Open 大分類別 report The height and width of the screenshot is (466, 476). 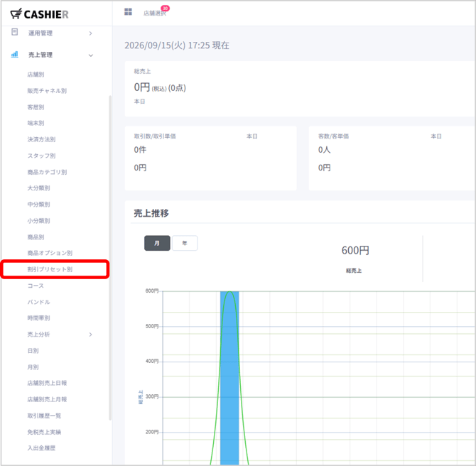coord(38,188)
